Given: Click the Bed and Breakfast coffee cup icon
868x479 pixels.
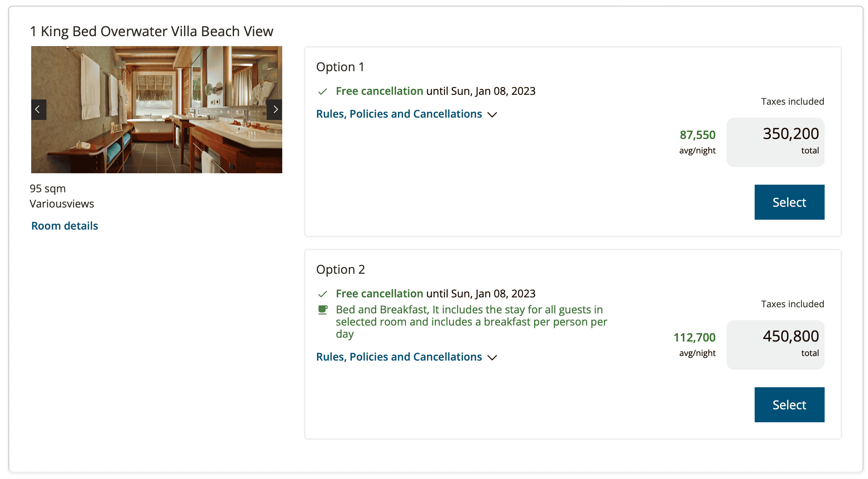Looking at the screenshot, I should tap(323, 310).
